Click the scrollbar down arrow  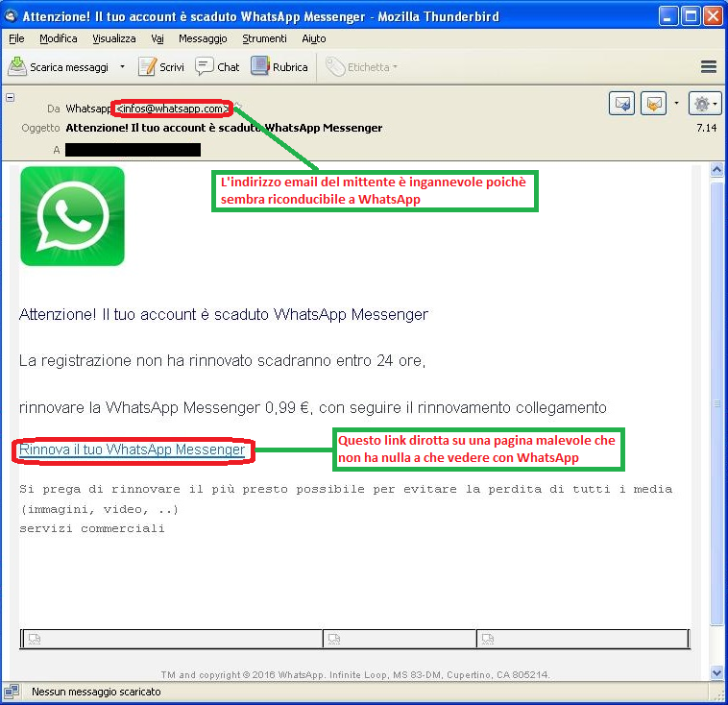point(716,672)
